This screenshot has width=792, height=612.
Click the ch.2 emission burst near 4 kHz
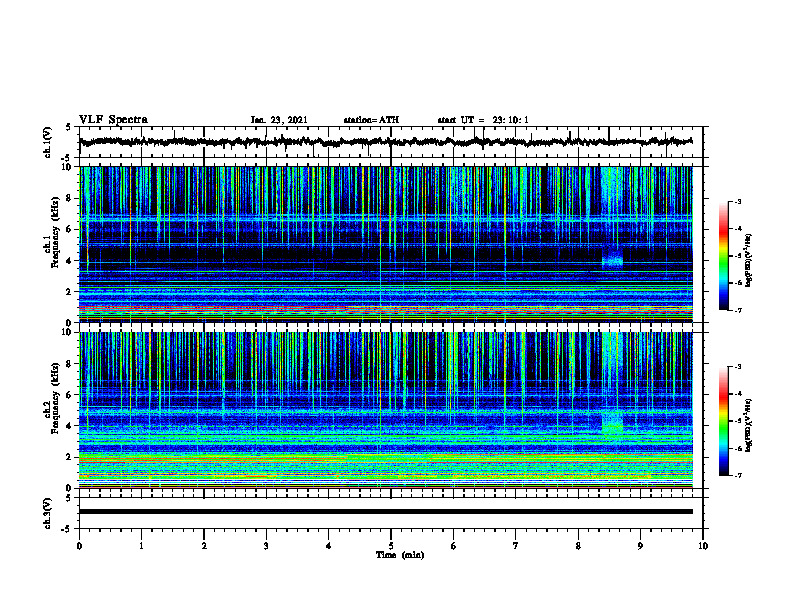(x=613, y=423)
